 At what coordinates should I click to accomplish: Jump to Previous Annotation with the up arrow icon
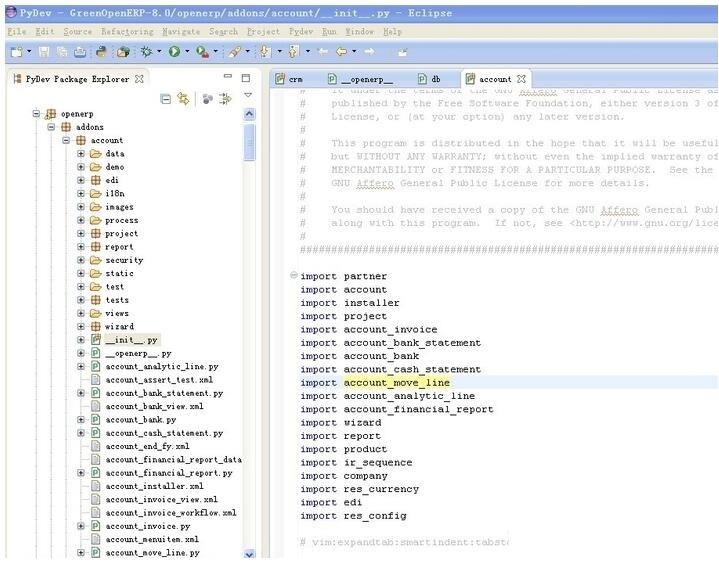[x=293, y=51]
